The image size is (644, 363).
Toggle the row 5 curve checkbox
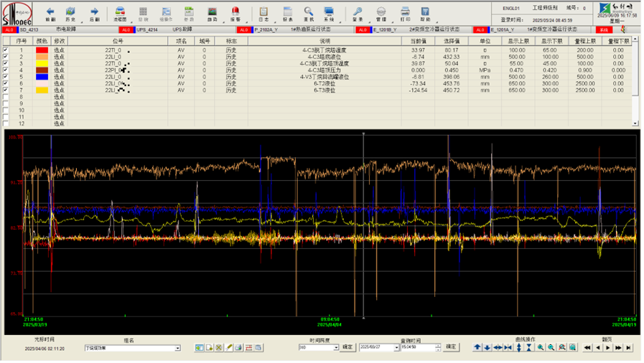click(6, 77)
